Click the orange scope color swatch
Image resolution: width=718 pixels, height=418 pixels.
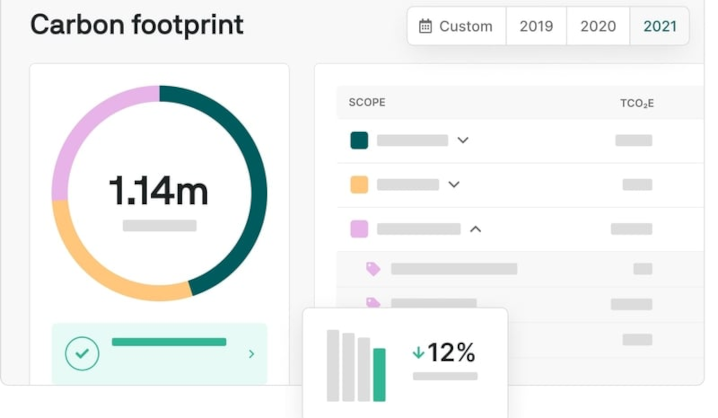coord(359,185)
